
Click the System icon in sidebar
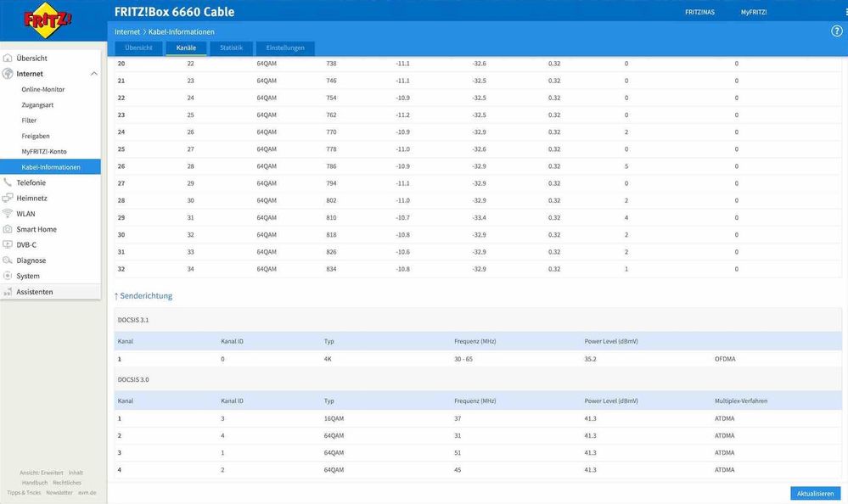(x=8, y=276)
